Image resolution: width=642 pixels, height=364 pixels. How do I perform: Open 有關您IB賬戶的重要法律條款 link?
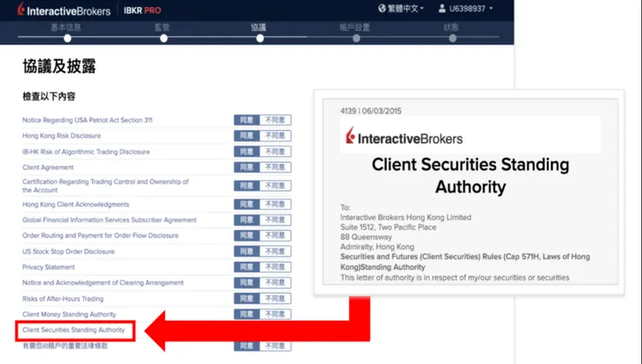click(65, 346)
